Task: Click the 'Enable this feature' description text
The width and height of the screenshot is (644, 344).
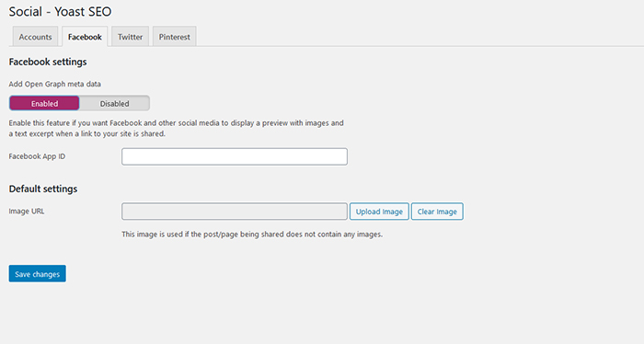Action: click(177, 128)
